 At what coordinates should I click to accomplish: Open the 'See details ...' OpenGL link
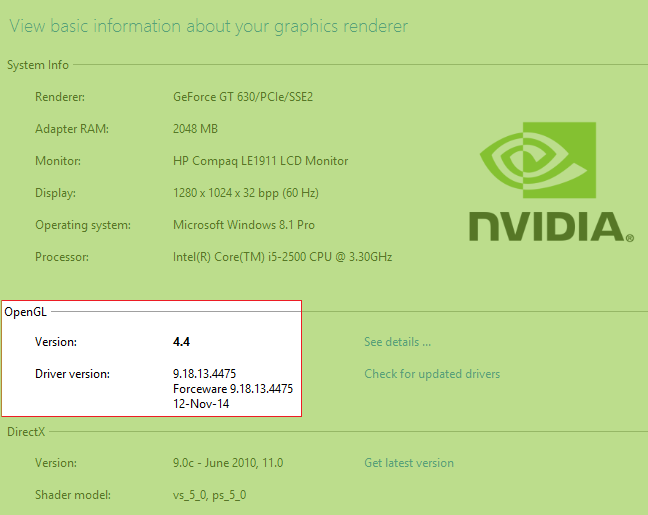click(397, 342)
